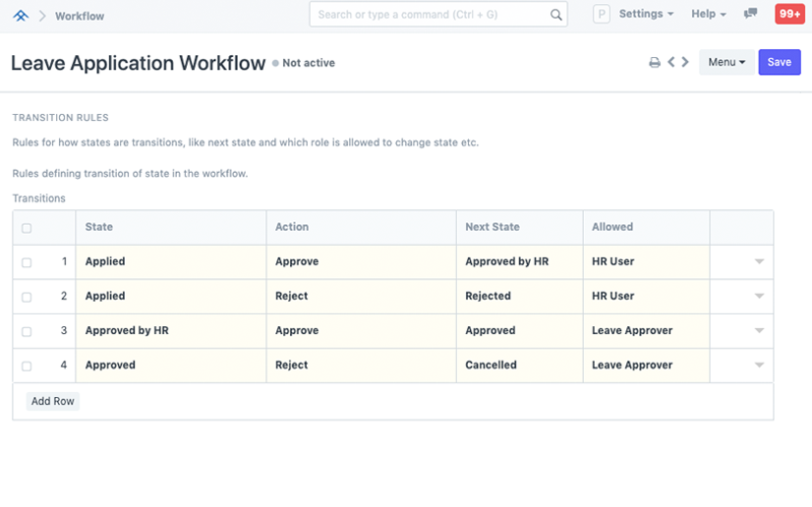This screenshot has width=812, height=507.
Task: Open the chat messages icon
Action: pos(751,15)
